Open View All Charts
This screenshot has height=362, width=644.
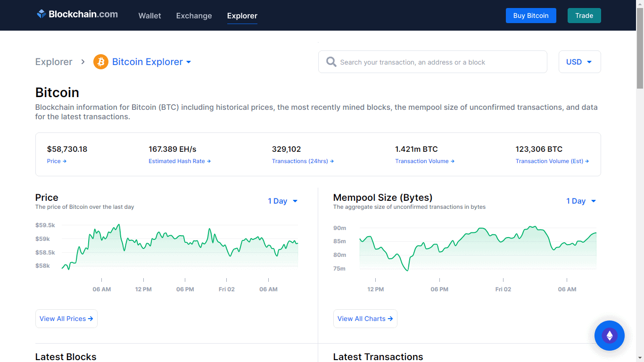pos(365,319)
